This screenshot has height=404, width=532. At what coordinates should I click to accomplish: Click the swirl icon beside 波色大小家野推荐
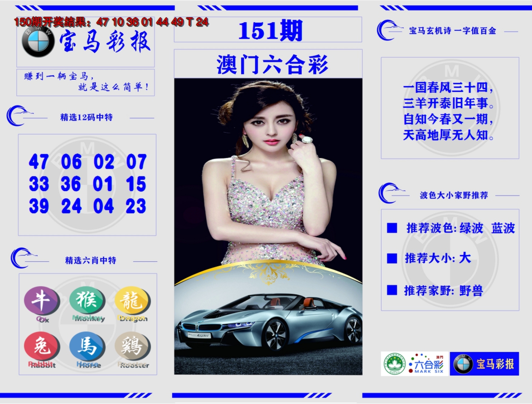[x=391, y=193]
